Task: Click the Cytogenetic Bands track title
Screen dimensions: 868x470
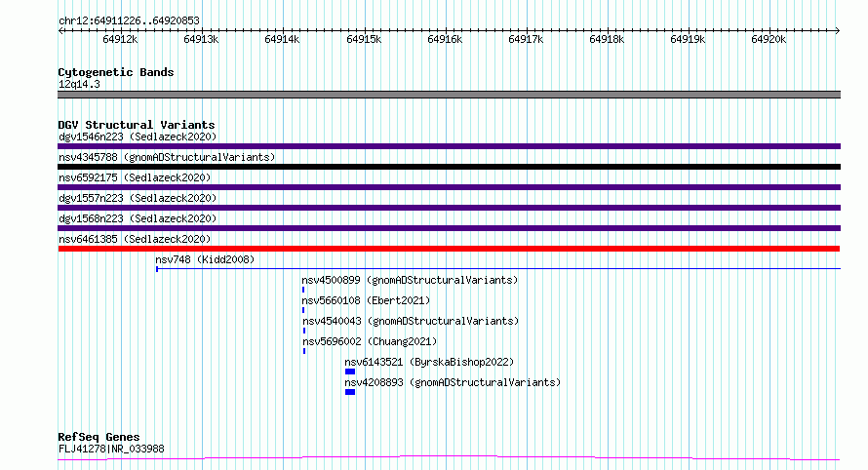Action: 116,72
